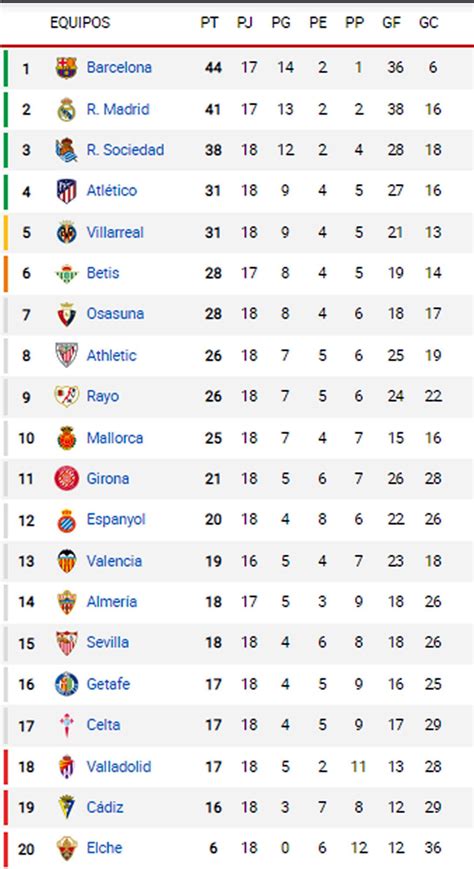This screenshot has height=869, width=474.
Task: Click the Barcelona club crest
Action: tap(67, 68)
